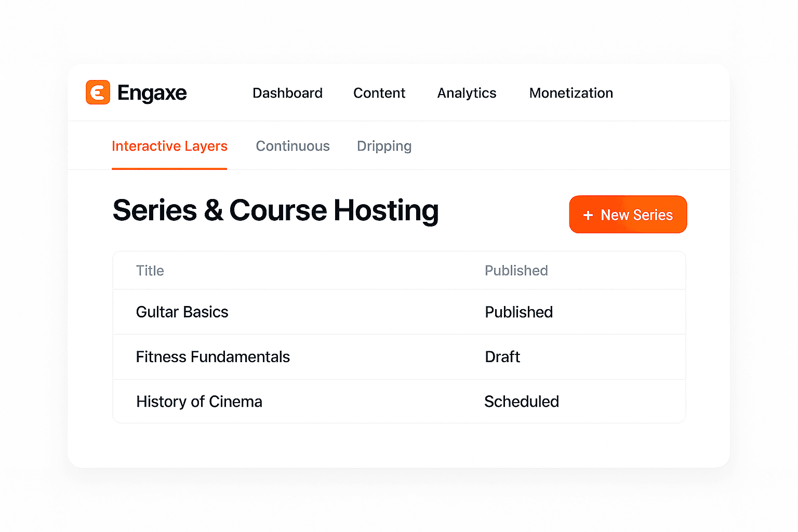The width and height of the screenshot is (798, 532).
Task: Open the Dashboard menu item
Action: 287,93
